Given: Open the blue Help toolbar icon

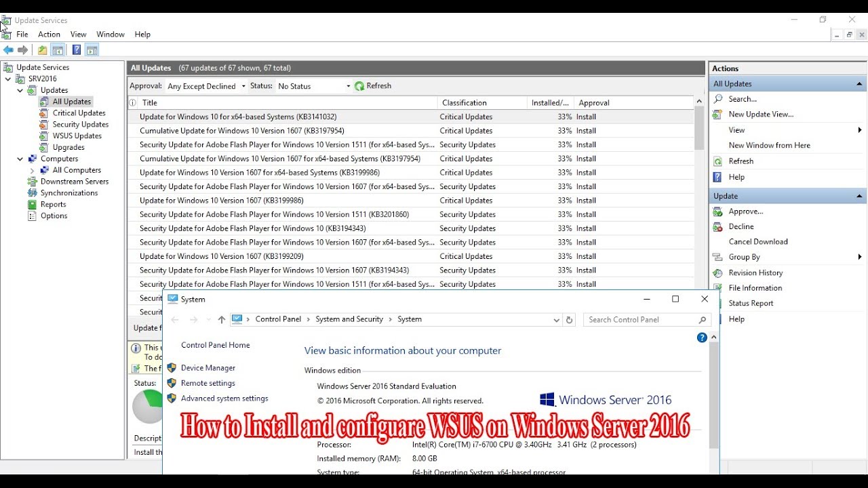Looking at the screenshot, I should point(77,50).
